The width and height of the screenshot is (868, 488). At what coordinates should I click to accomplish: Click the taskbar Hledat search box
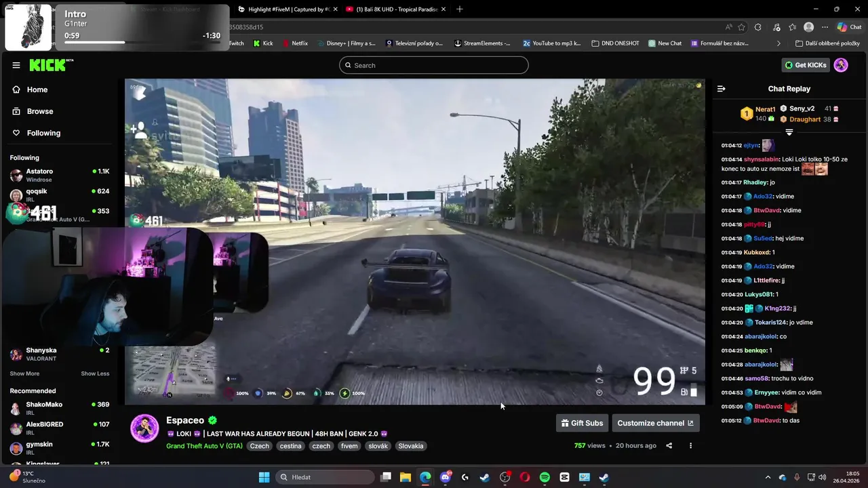[x=325, y=477]
